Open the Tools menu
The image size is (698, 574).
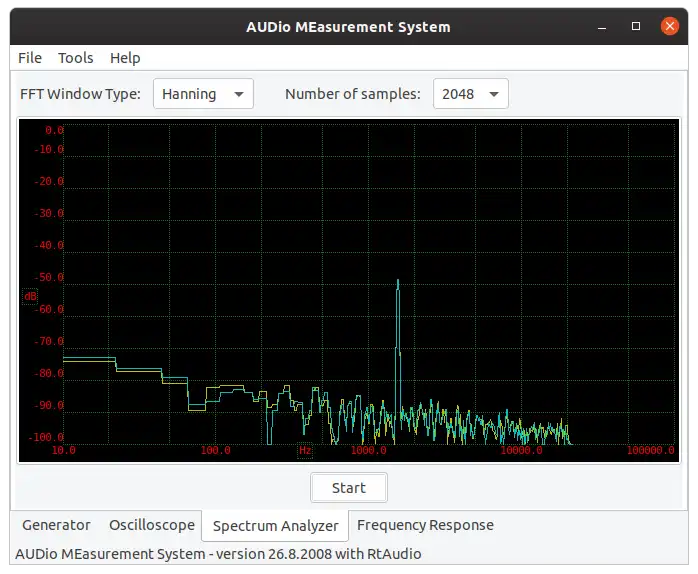[76, 58]
